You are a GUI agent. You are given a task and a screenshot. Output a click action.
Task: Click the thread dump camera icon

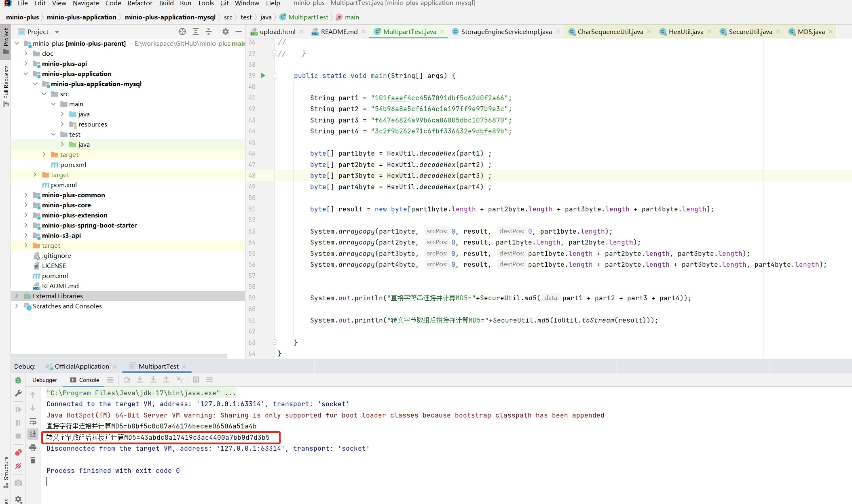18,483
